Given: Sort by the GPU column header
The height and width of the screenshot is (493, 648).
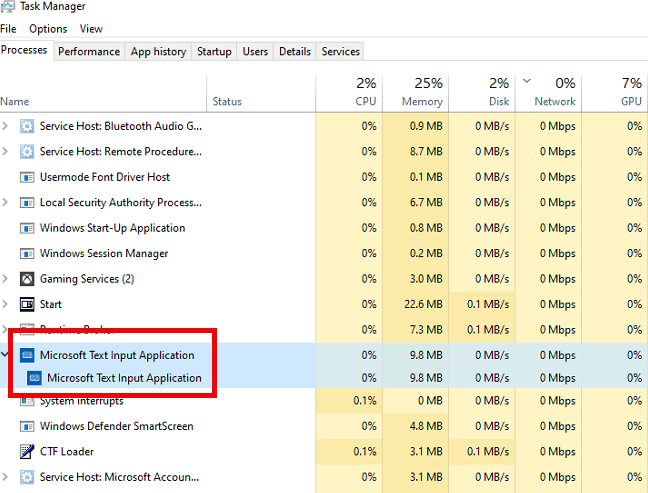Looking at the screenshot, I should (615, 93).
